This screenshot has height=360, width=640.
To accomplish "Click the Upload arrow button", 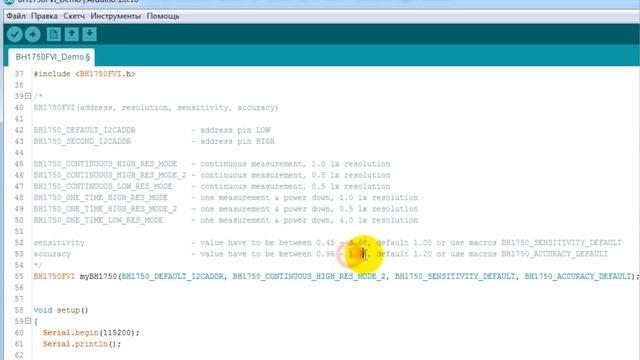I will pos(33,34).
